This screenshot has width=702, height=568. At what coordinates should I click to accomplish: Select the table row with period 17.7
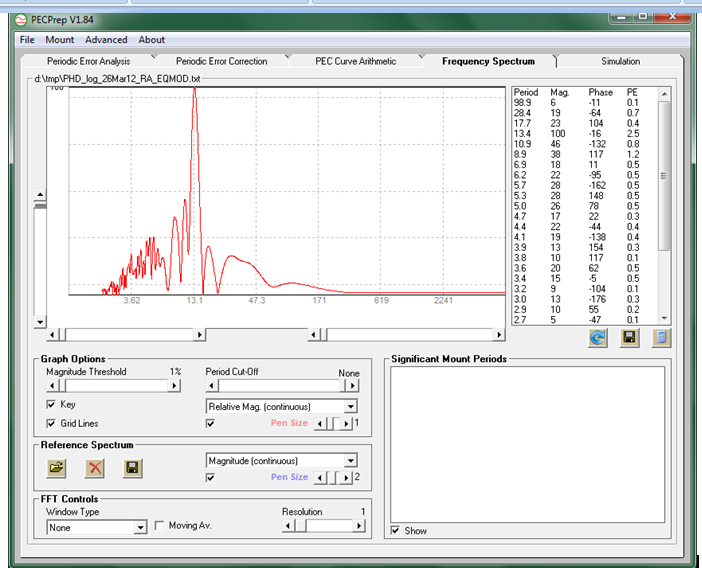coord(585,123)
